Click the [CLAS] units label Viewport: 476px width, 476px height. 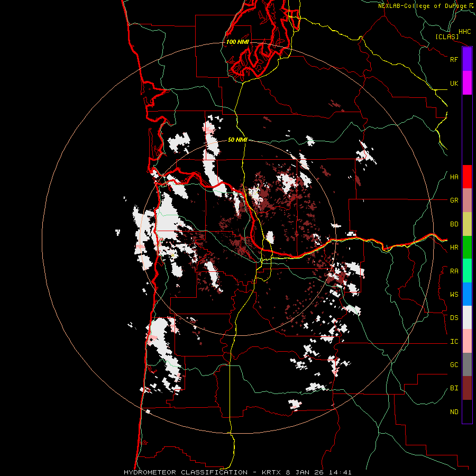[x=447, y=37]
